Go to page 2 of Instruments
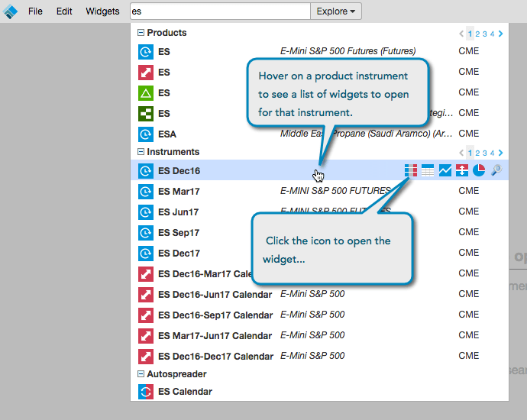Image resolution: width=527 pixels, height=420 pixels. point(477,153)
